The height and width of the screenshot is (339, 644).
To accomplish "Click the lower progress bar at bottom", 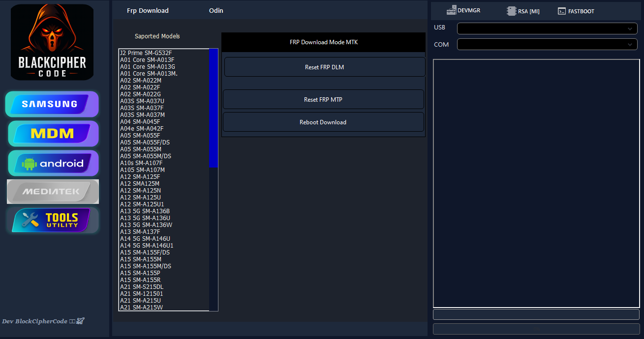I will click(536, 329).
